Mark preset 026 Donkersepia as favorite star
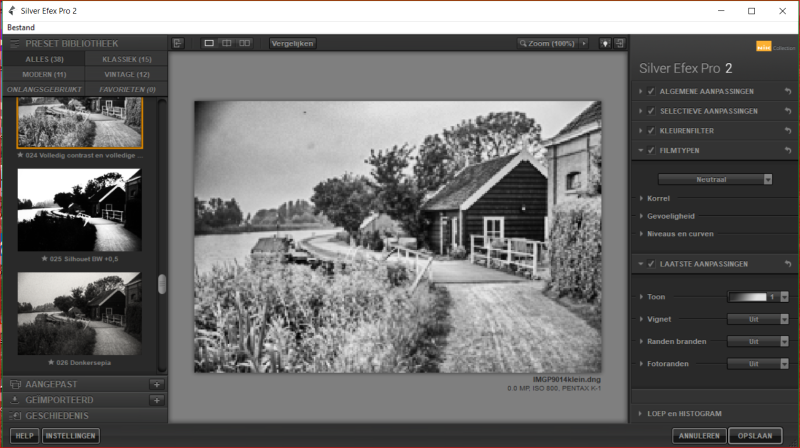800x448 pixels. coord(51,362)
